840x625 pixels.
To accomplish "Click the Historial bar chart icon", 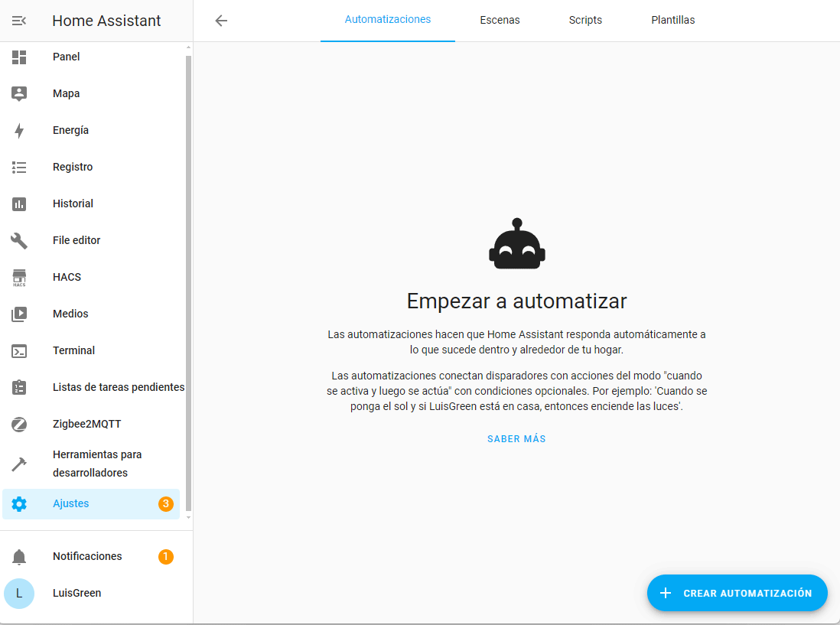I will (x=19, y=204).
